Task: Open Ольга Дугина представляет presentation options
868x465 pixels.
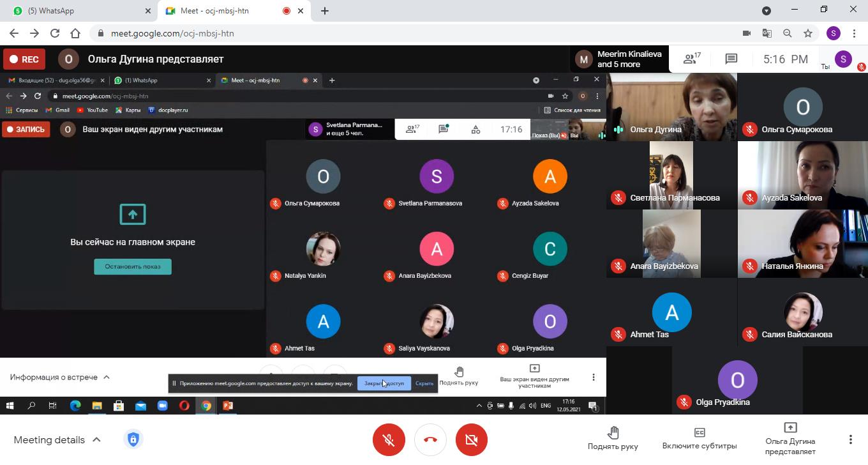Action: point(790,439)
